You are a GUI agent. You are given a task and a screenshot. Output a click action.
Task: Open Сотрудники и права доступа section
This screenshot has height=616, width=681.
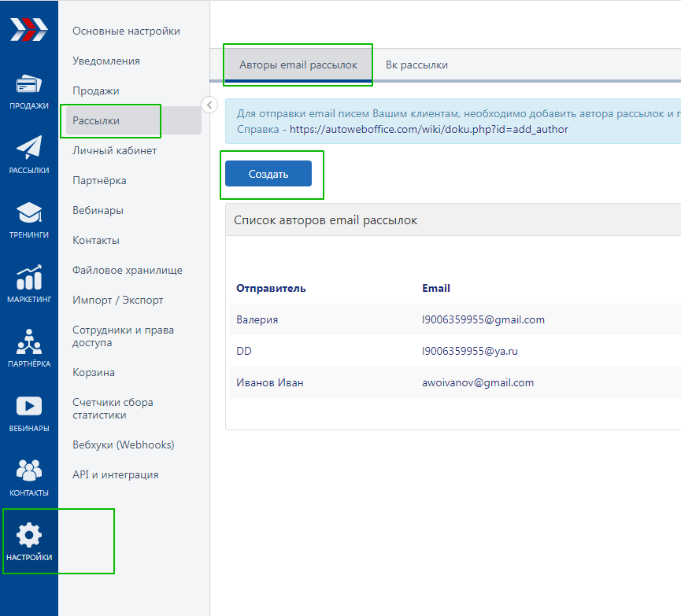123,337
